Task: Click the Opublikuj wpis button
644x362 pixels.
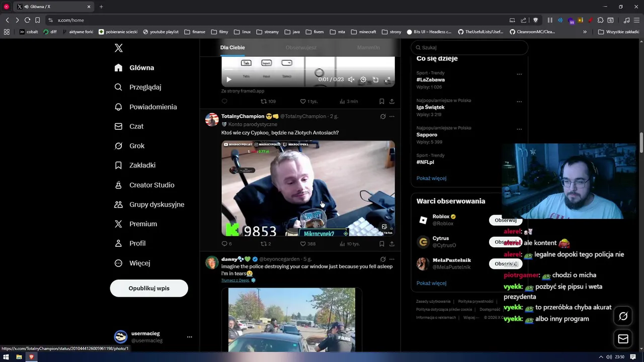Action: coord(149,289)
